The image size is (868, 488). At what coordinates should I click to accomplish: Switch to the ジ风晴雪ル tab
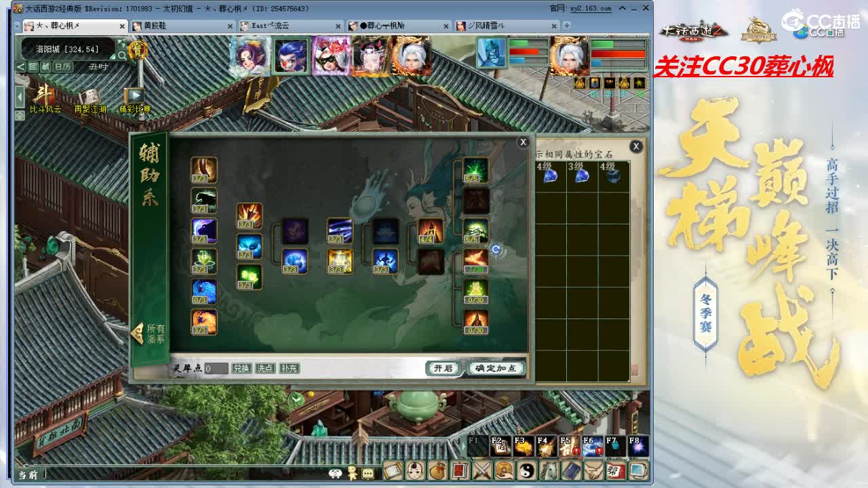[x=506, y=26]
